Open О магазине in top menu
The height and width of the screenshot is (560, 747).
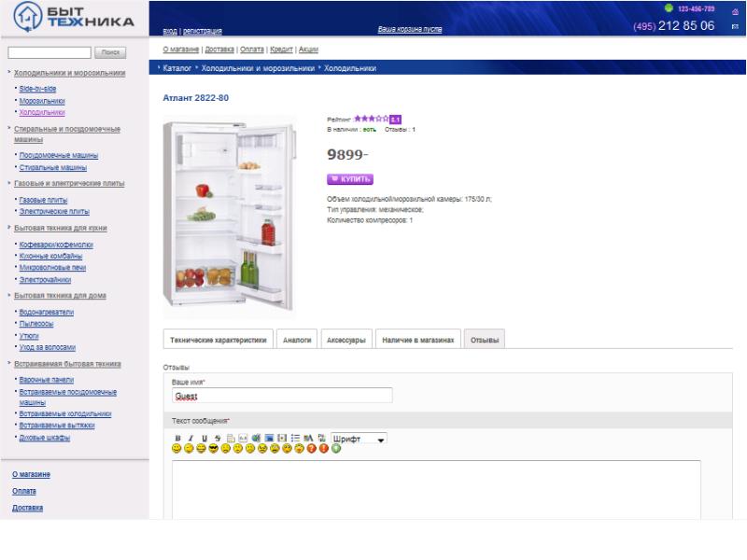click(x=181, y=49)
